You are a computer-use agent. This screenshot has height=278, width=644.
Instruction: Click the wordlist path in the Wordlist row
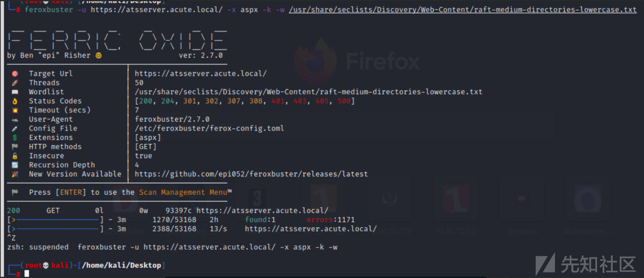coord(308,92)
